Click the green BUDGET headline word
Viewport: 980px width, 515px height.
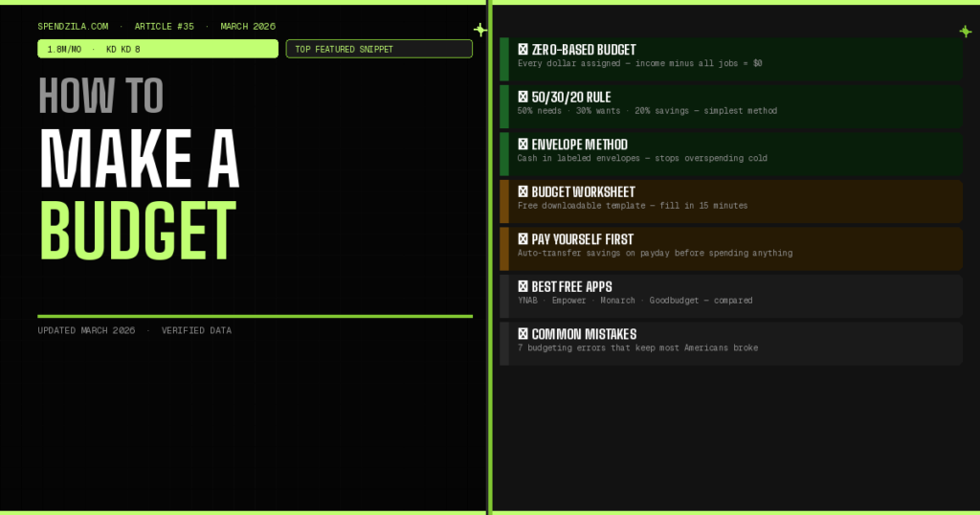(x=137, y=230)
